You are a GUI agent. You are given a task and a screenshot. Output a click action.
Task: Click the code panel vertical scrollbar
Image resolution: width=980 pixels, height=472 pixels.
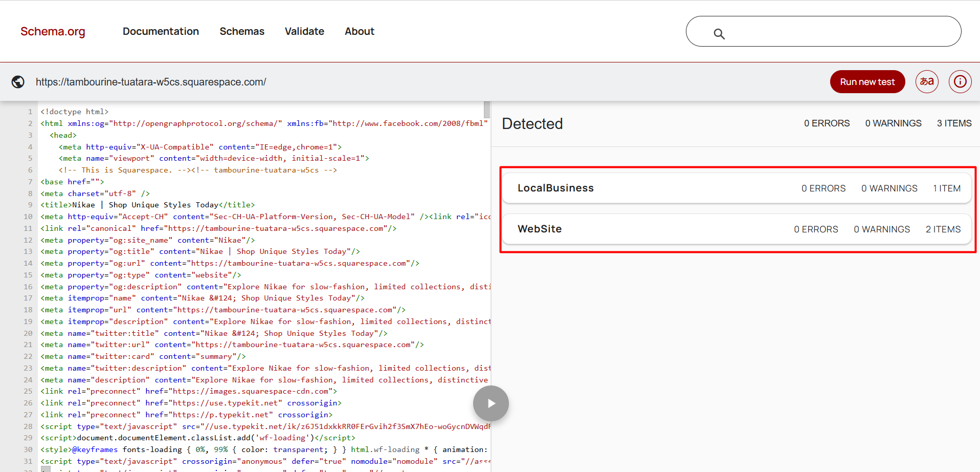tap(487, 110)
